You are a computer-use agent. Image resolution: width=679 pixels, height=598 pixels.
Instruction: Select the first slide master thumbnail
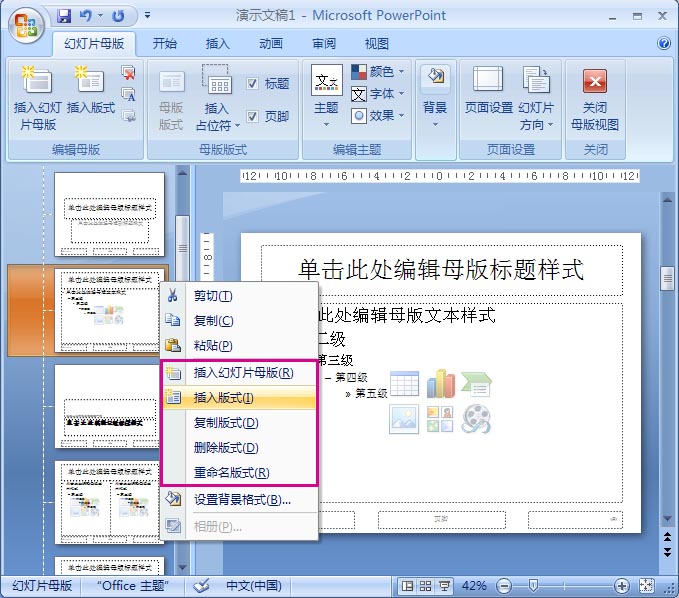110,214
